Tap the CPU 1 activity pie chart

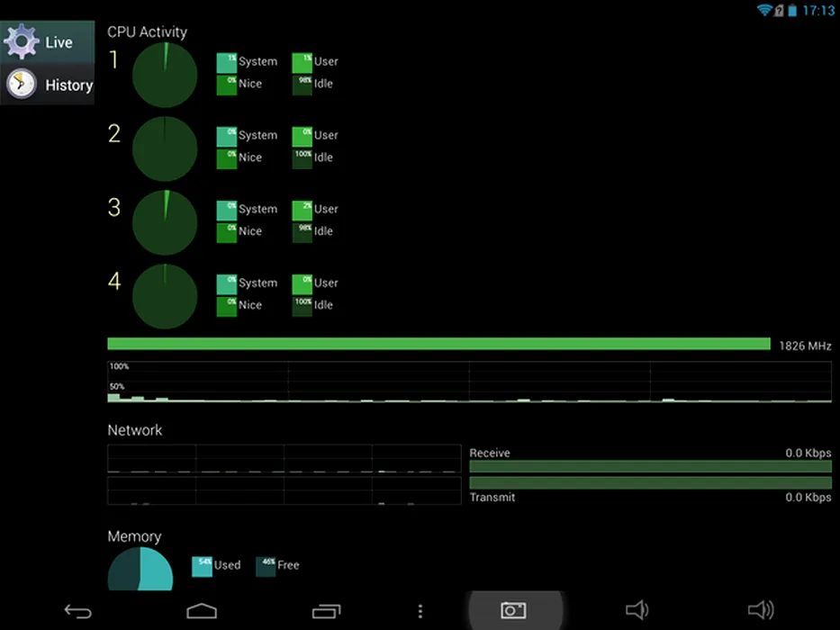(x=165, y=76)
